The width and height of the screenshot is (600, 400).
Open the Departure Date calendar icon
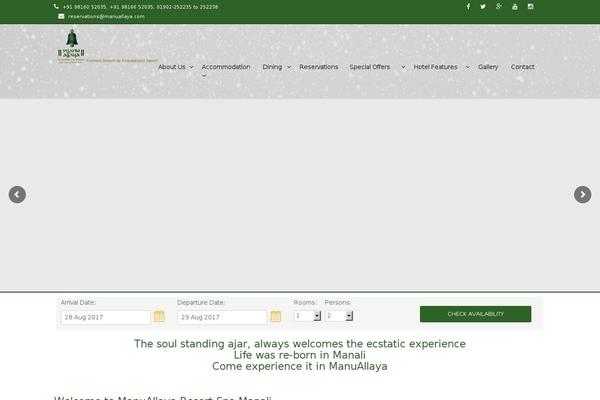pos(276,316)
